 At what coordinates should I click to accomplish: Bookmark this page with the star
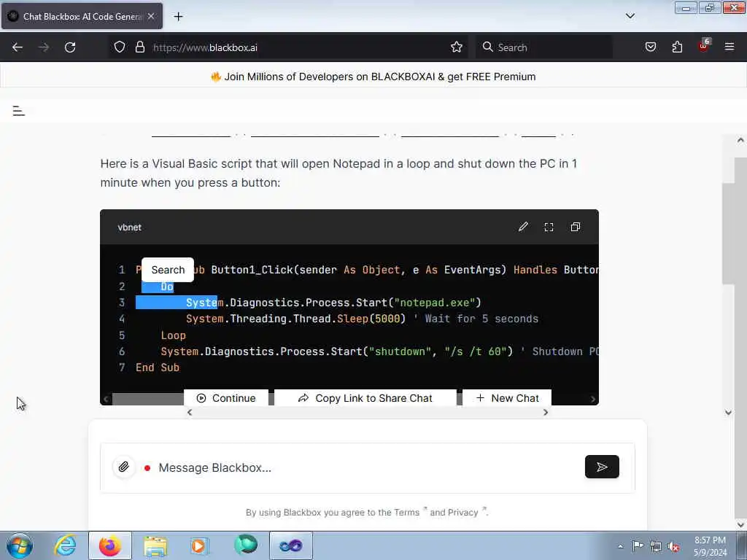(457, 47)
